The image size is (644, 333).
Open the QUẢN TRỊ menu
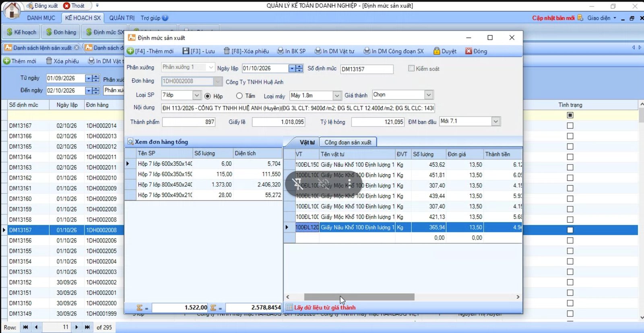click(x=122, y=18)
